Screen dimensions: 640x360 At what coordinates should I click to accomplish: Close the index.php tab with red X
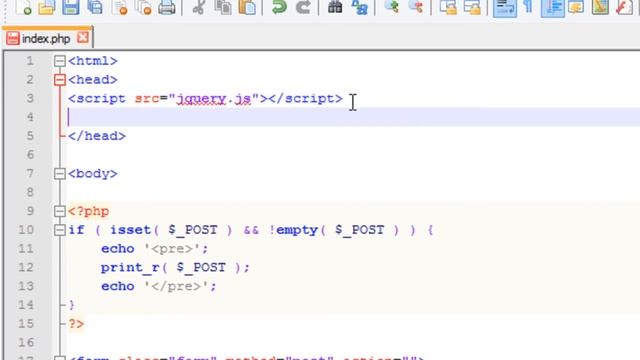(x=83, y=38)
